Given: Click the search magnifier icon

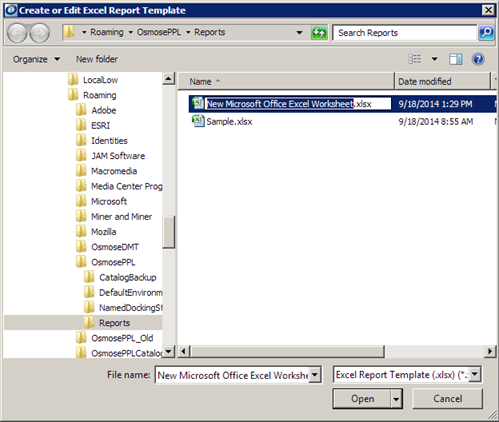Looking at the screenshot, I should click(x=486, y=33).
